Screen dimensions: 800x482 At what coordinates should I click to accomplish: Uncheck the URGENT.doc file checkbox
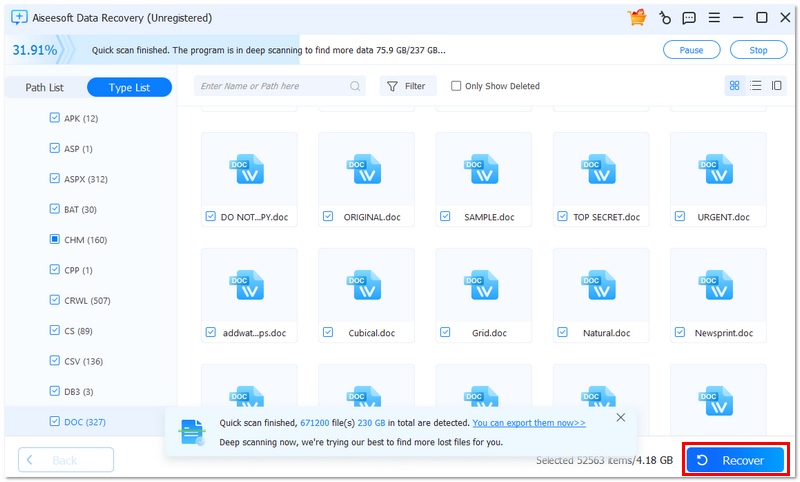click(x=680, y=216)
